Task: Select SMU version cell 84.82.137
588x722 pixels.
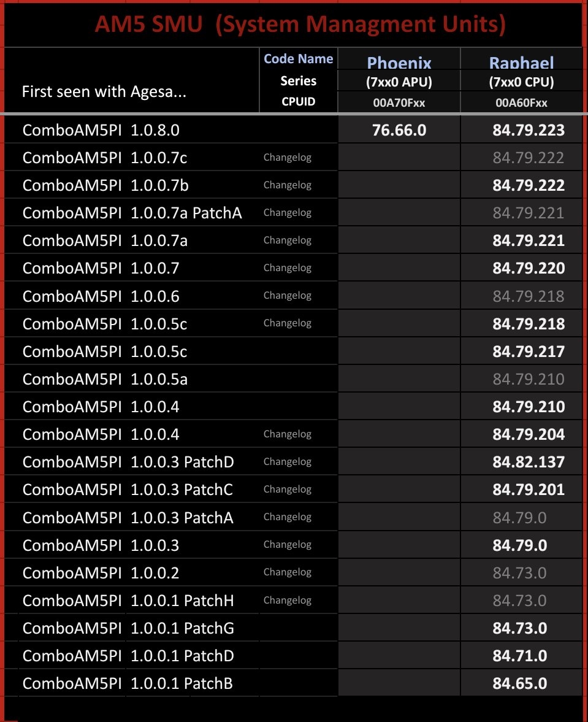Action: point(528,462)
